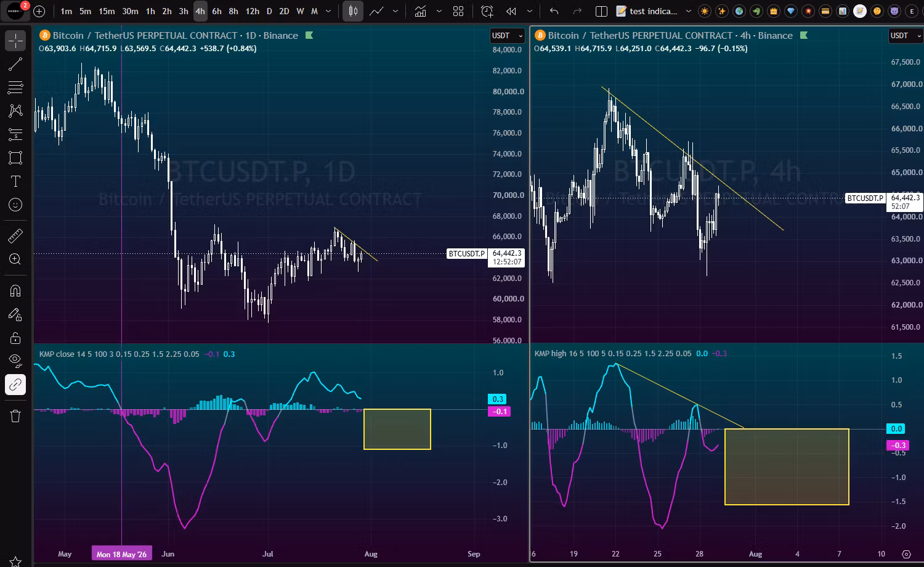Click KMP close indicator legend on 1D chart

(119, 354)
